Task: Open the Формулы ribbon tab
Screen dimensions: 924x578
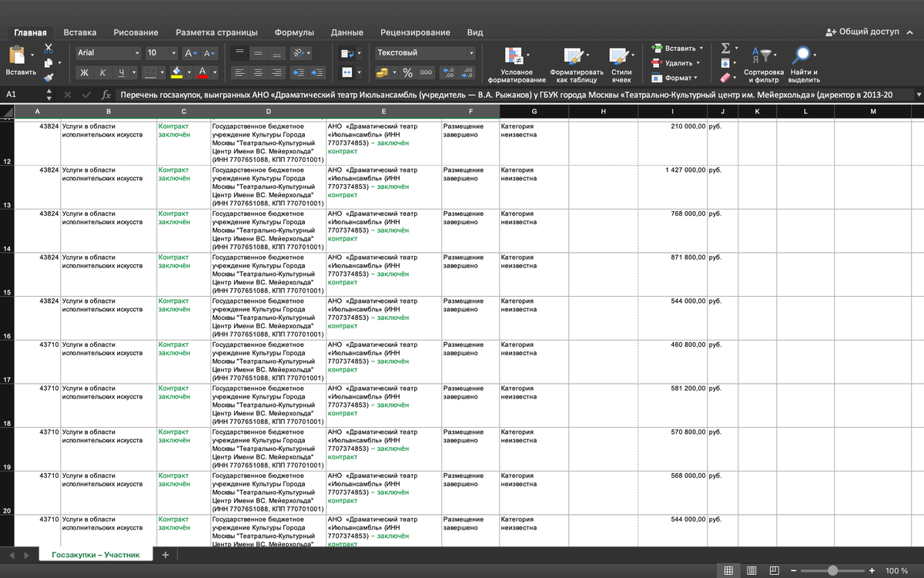Action: (x=294, y=32)
